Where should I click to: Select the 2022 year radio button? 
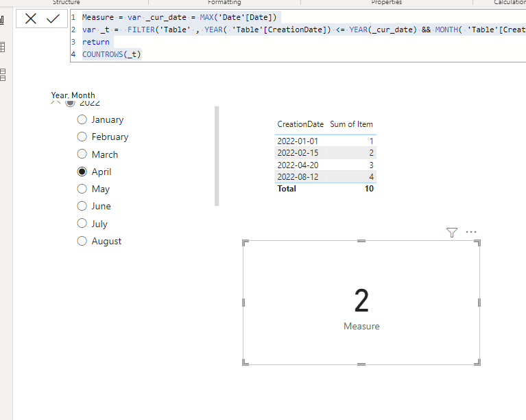[70, 103]
